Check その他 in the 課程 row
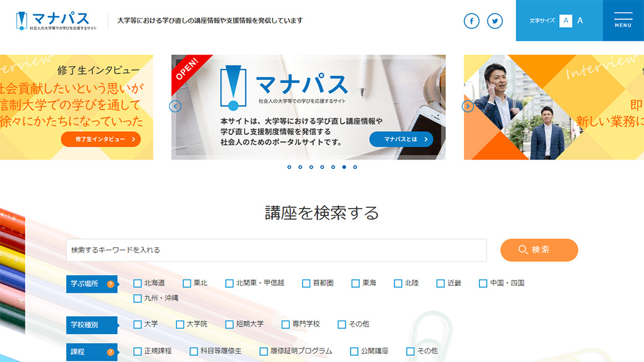The width and height of the screenshot is (644, 362). pyautogui.click(x=411, y=351)
